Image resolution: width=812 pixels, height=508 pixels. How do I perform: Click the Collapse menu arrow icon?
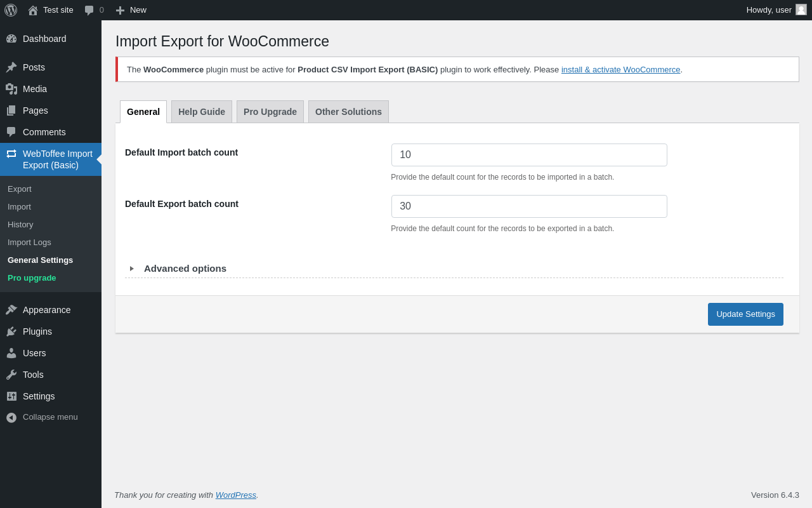11,417
